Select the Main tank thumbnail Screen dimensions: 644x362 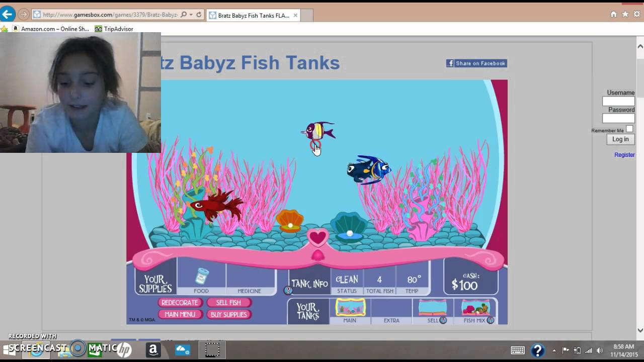tap(350, 307)
